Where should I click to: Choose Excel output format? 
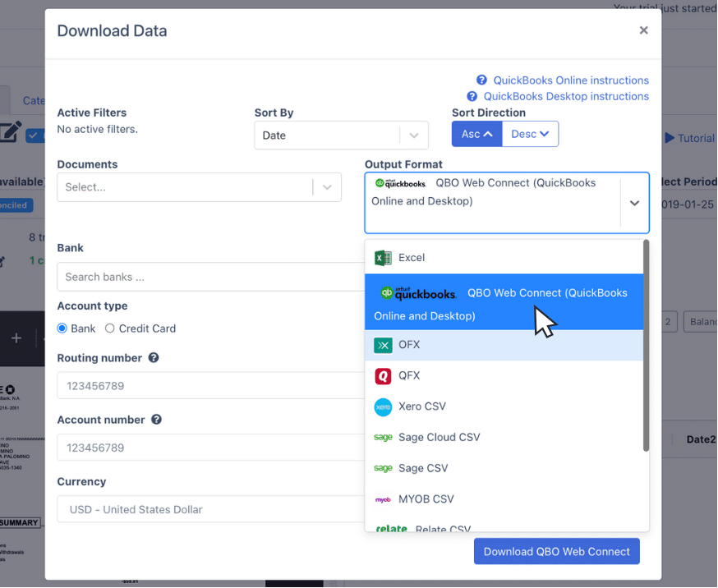(x=504, y=258)
